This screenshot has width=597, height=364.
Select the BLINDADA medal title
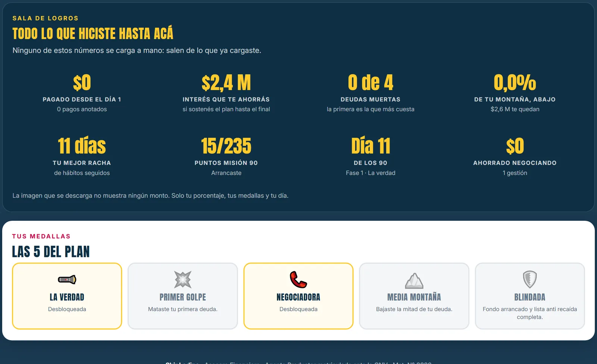530,297
